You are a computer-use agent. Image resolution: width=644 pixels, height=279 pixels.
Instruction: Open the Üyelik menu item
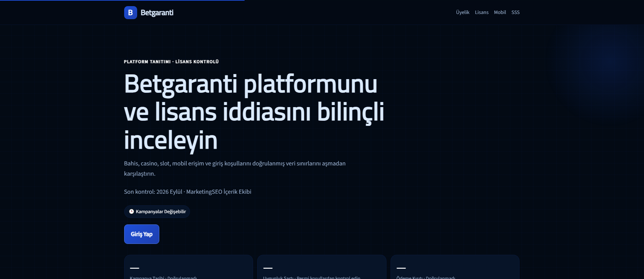pos(463,12)
